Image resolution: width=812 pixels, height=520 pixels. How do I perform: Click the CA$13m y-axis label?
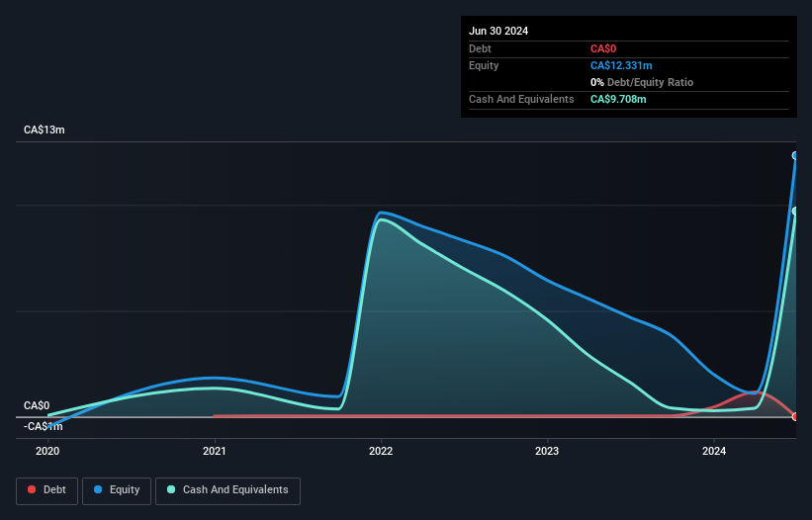[45, 130]
